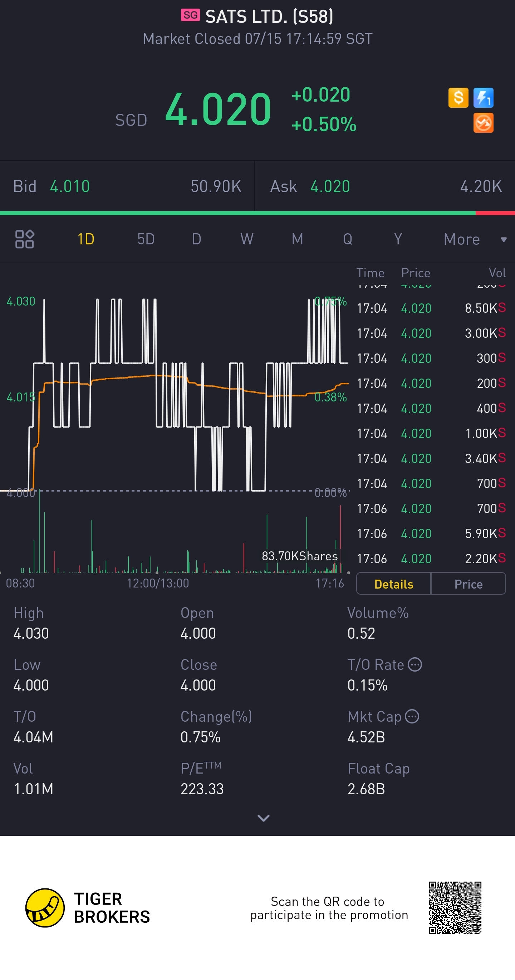Screen dimensions: 515x980
Task: Tap the T/O value 4.04M
Action: point(34,737)
